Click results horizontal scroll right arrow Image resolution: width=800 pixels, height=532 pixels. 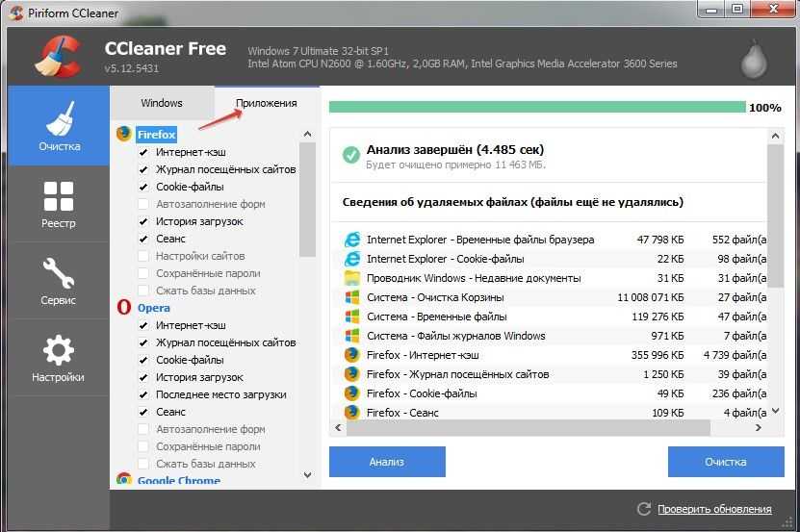759,428
